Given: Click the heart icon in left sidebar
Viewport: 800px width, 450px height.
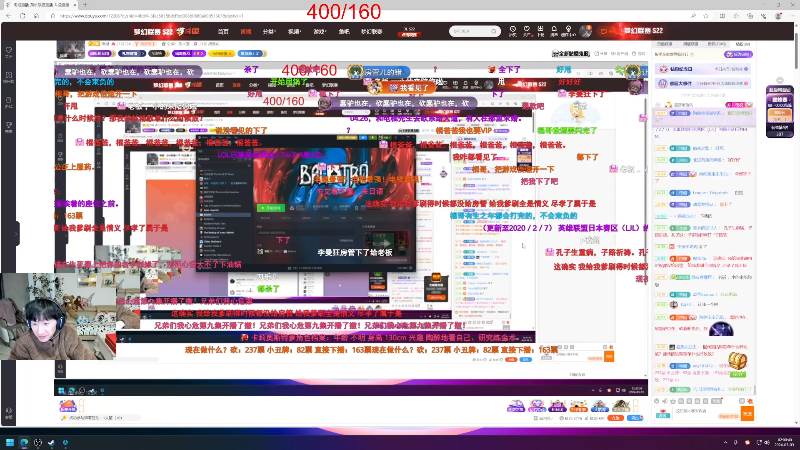Looking at the screenshot, I should [9, 50].
